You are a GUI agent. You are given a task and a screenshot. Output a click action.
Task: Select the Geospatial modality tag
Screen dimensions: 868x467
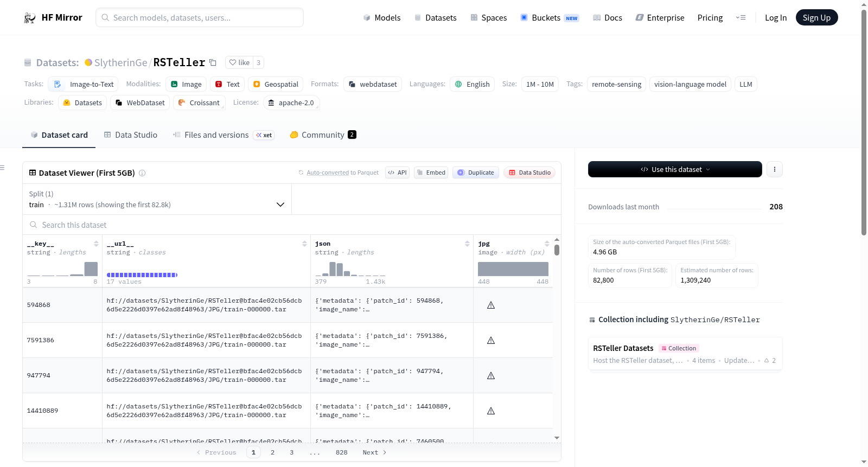(276, 84)
